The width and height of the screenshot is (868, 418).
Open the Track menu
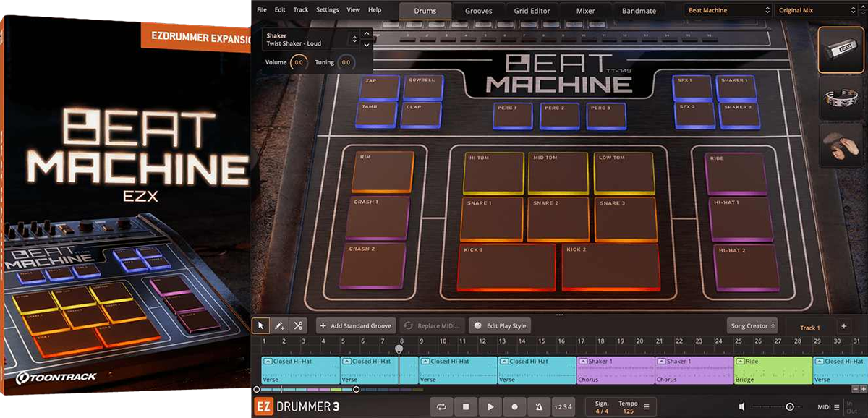coord(301,10)
